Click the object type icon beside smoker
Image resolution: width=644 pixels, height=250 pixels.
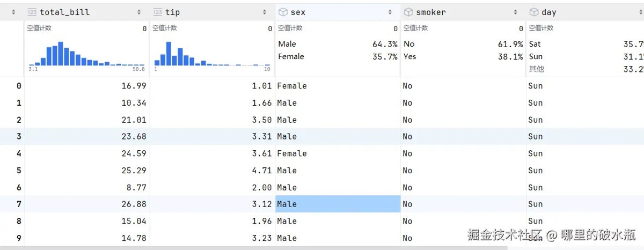click(x=408, y=12)
